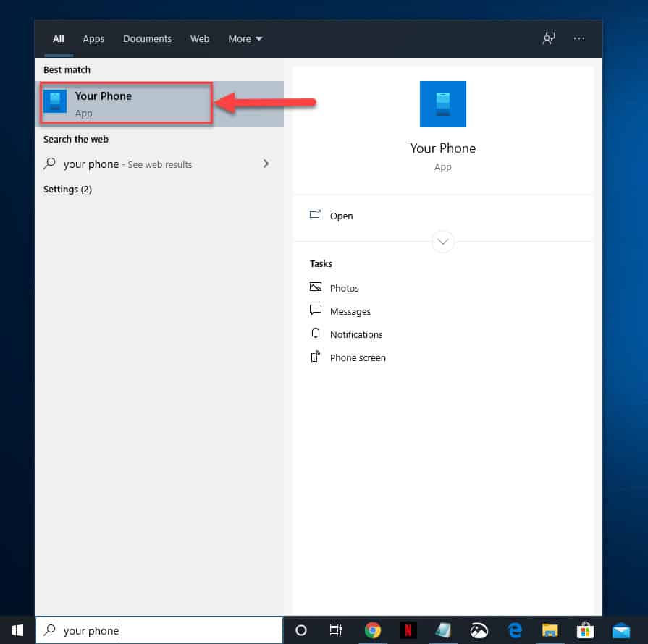Open the notepad-style taskbar app
648x644 pixels.
point(443,630)
